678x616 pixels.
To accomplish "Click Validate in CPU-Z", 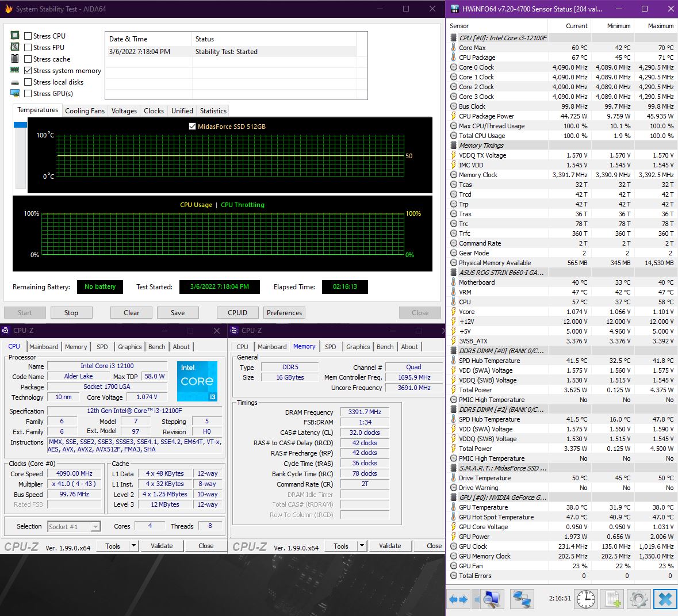I will 162,545.
